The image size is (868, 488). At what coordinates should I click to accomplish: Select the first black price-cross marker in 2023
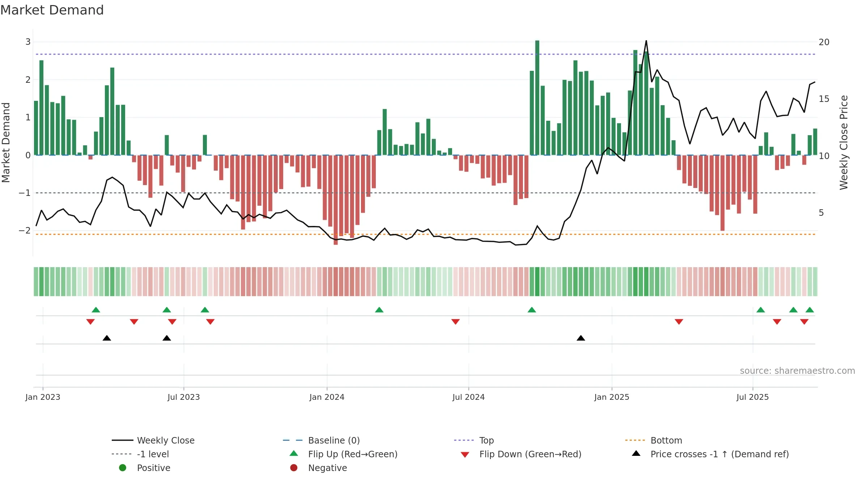107,338
